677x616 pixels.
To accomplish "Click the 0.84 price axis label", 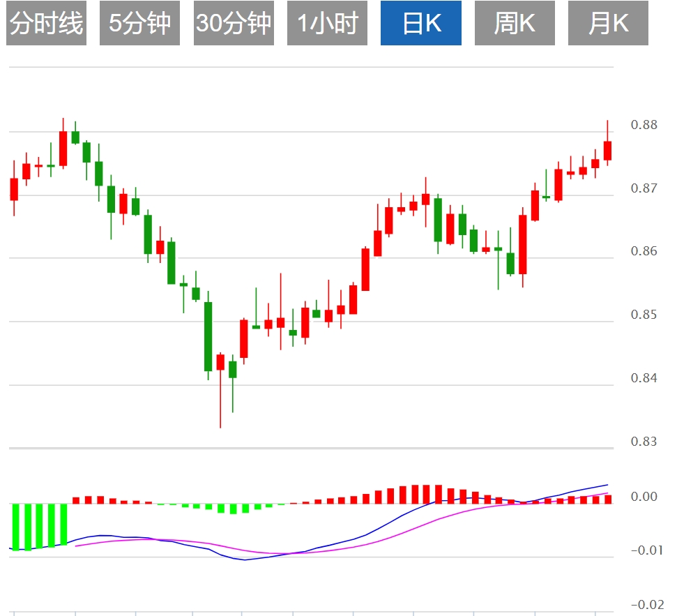I will [x=645, y=378].
